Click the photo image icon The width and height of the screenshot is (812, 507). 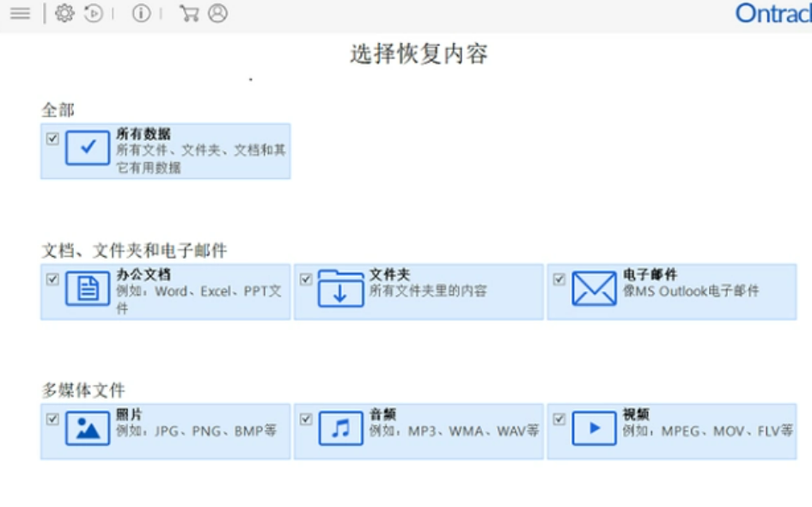click(88, 428)
